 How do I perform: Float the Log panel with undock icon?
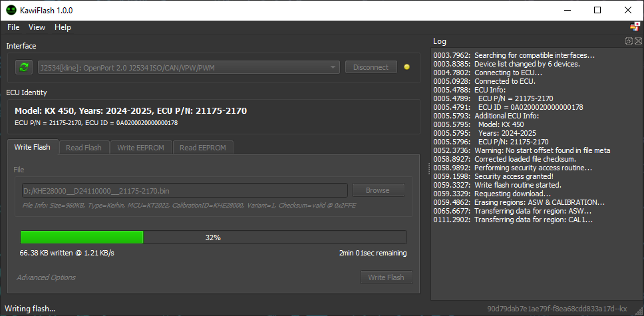coord(629,41)
